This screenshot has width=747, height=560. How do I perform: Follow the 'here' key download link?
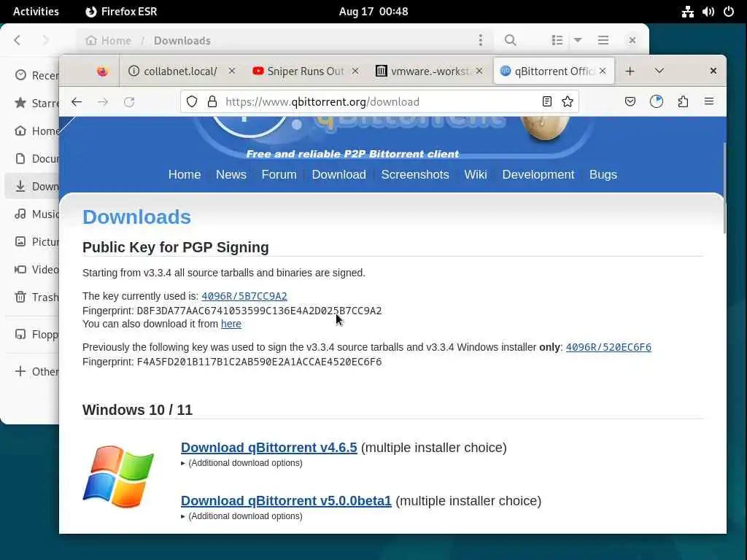pos(231,324)
